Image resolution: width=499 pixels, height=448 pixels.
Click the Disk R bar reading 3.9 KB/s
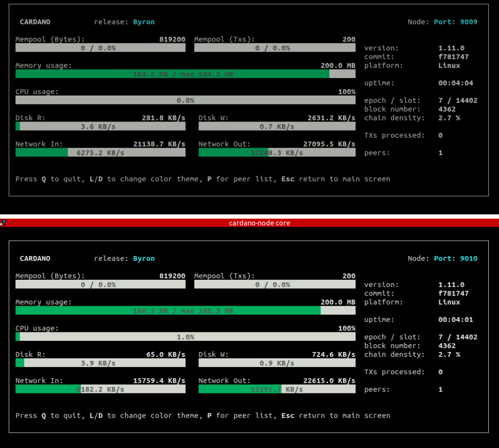pos(100,363)
